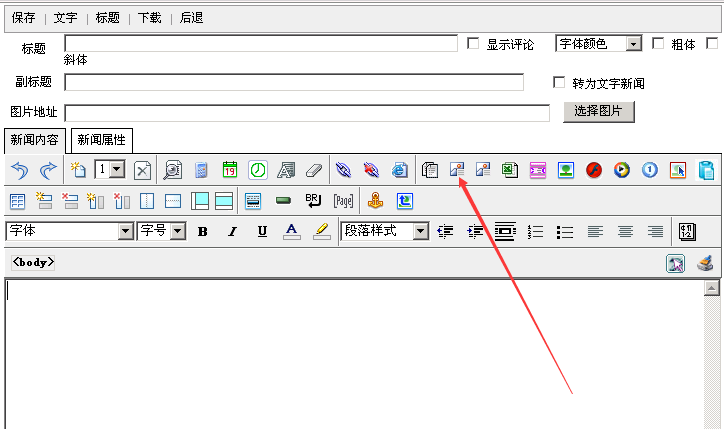724x429 pixels.
Task: Check the 粗体 checkbox
Action: (658, 43)
